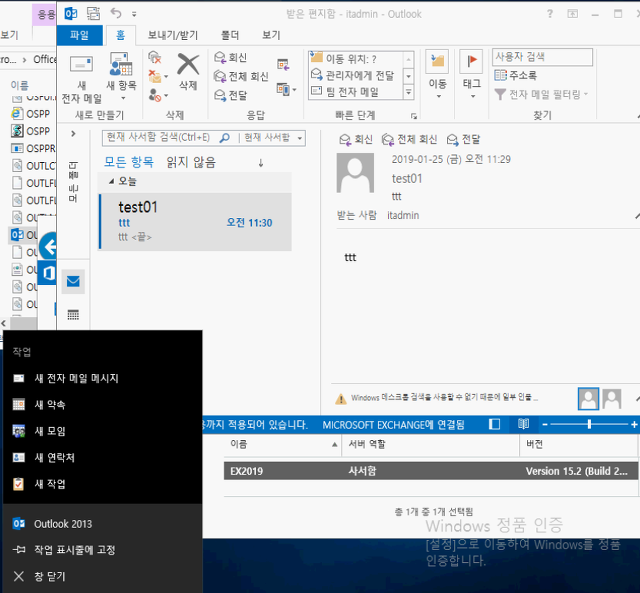Open Quick Steps dialog launcher
The height and width of the screenshot is (593, 640).
click(414, 116)
